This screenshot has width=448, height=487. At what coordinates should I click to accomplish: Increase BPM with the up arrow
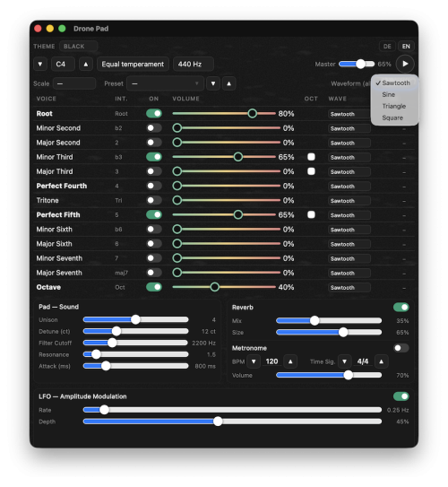pos(290,361)
